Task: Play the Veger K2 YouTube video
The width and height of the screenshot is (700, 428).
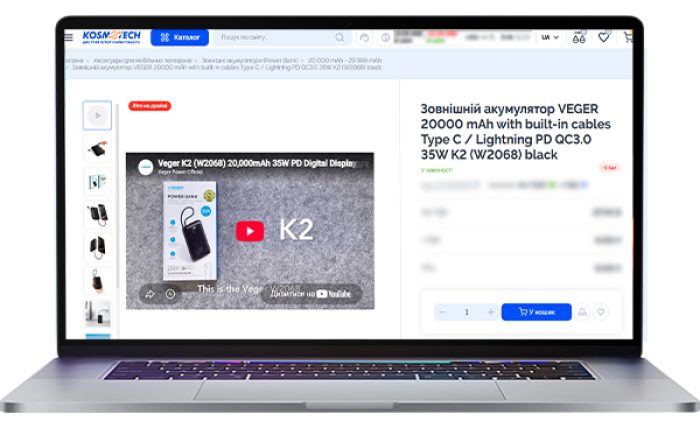Action: click(x=250, y=231)
